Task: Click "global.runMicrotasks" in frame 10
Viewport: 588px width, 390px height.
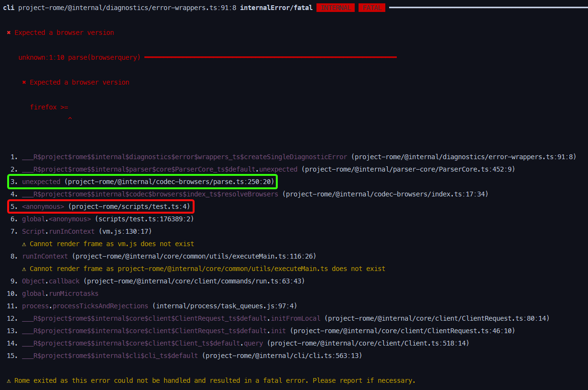Action: pos(60,293)
